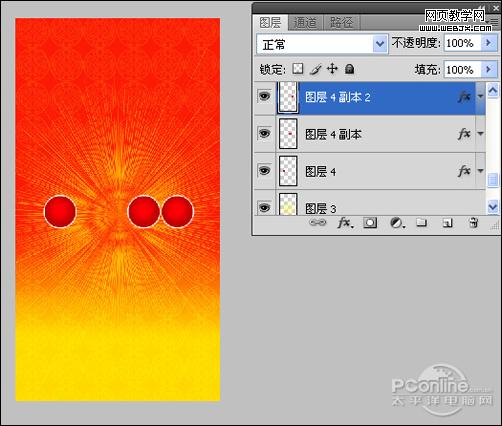Click the 填充 value field

[x=463, y=70]
